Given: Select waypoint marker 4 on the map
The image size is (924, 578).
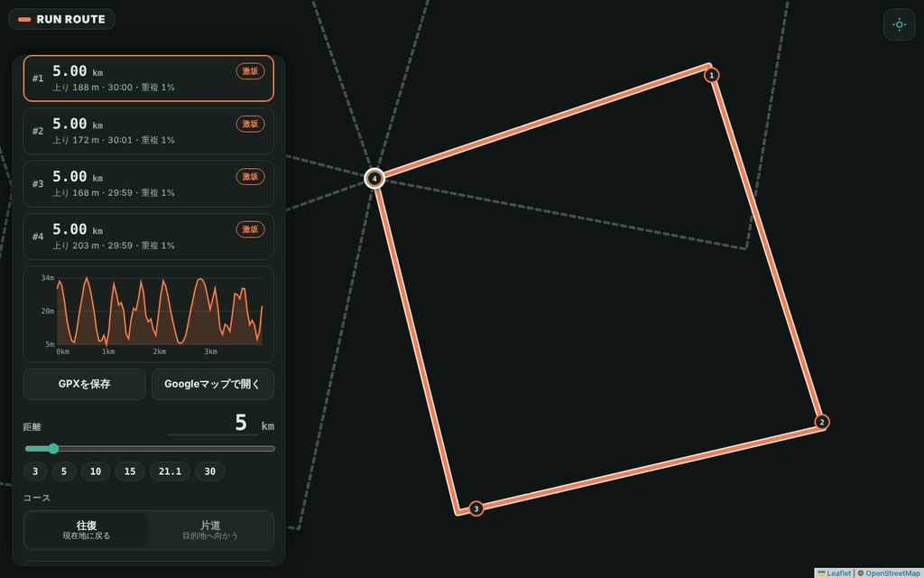Looking at the screenshot, I should click(x=374, y=179).
